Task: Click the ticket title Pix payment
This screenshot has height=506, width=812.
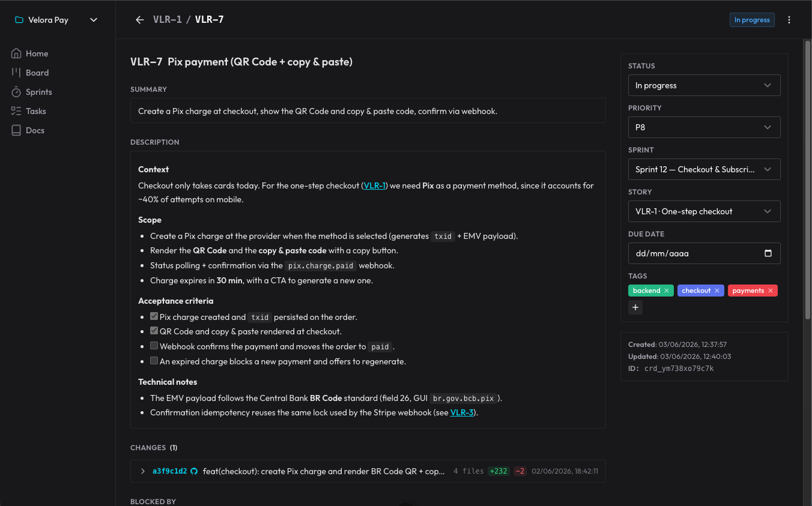Action: pos(260,62)
